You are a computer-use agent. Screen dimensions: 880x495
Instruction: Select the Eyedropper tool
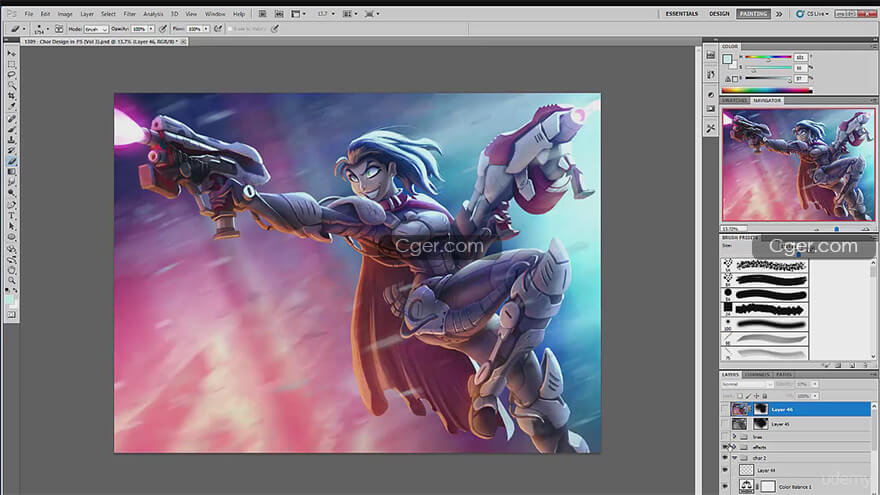(11, 107)
